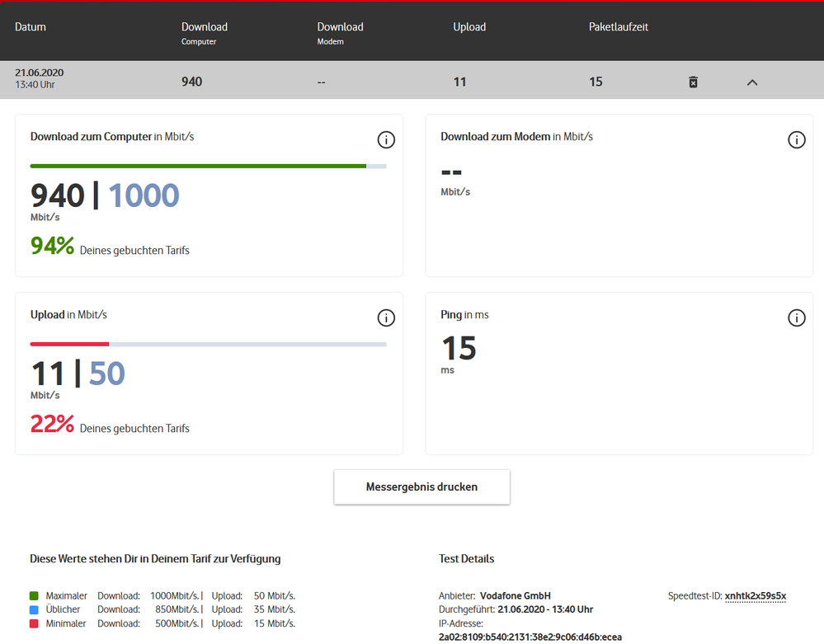Click the Paketlaufzeit column header

[618, 27]
